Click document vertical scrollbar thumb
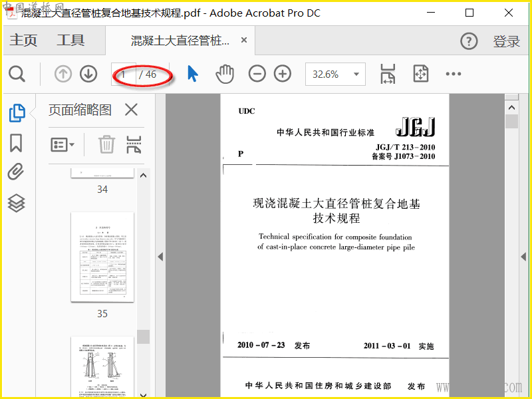Image resolution: width=532 pixels, height=399 pixels. (511, 121)
